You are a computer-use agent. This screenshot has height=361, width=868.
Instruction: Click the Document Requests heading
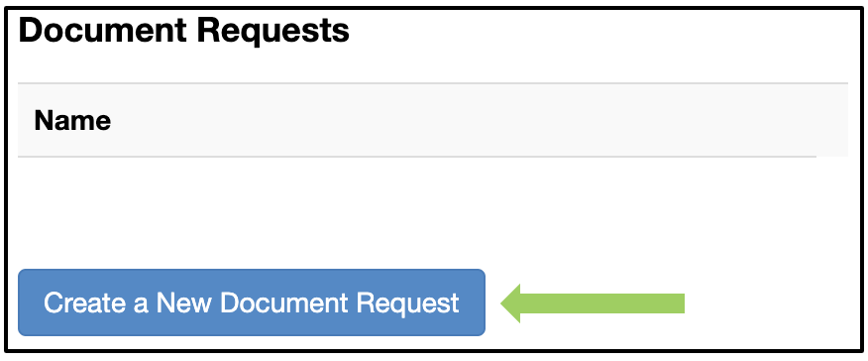coord(183,31)
